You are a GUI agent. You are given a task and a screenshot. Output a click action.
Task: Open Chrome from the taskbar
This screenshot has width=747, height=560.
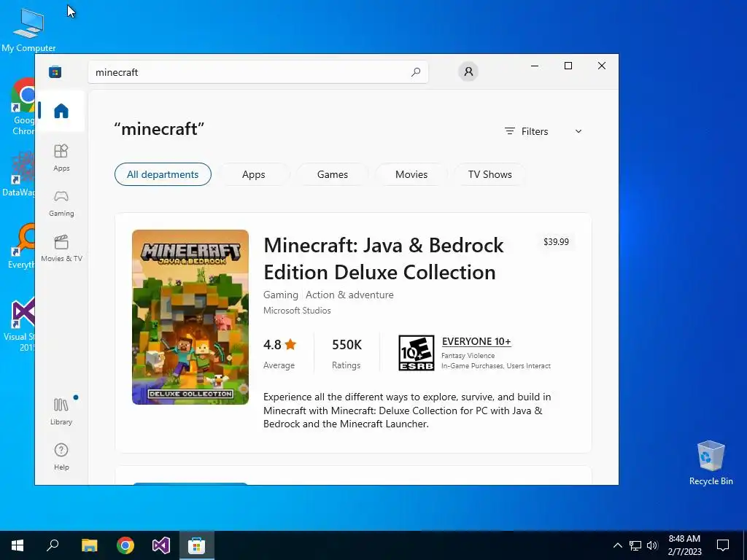tap(125, 545)
